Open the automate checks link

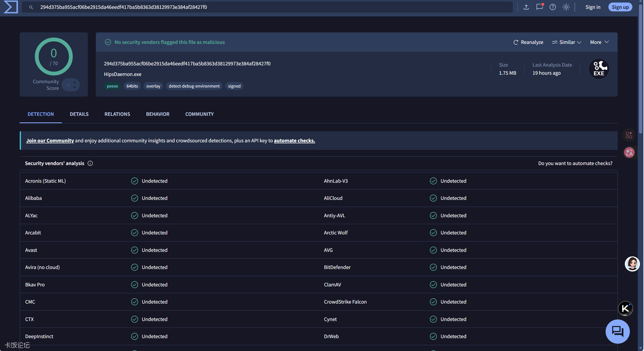(x=294, y=141)
